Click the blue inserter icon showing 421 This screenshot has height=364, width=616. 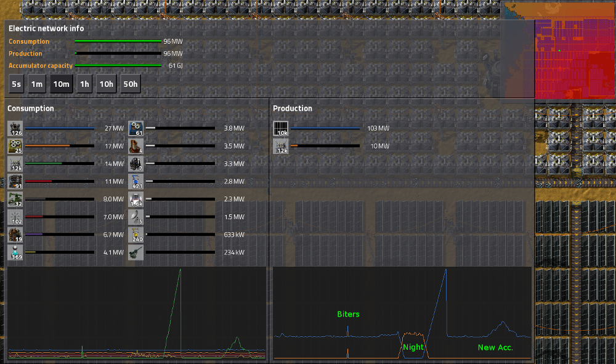[136, 182]
